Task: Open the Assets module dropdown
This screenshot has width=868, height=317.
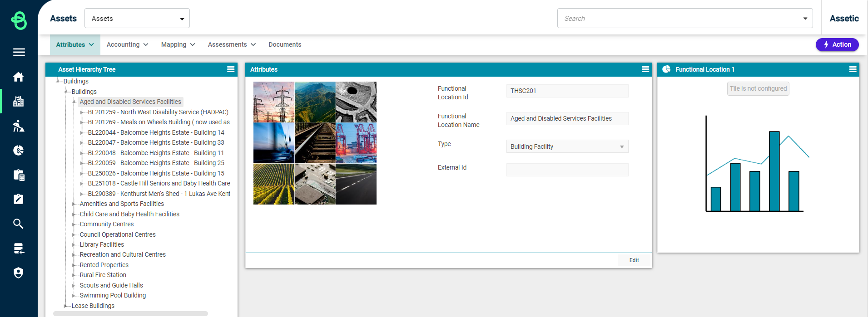Action: (x=137, y=19)
